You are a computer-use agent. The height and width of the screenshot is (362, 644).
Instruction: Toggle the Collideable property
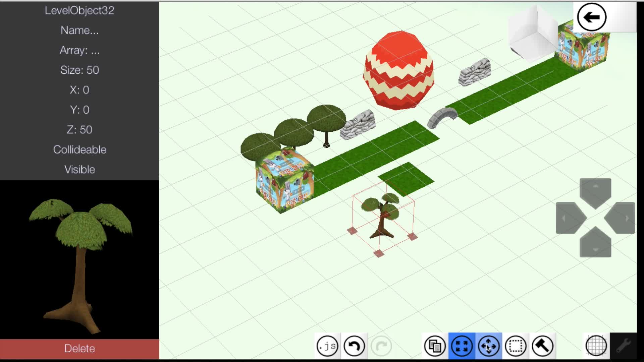79,149
